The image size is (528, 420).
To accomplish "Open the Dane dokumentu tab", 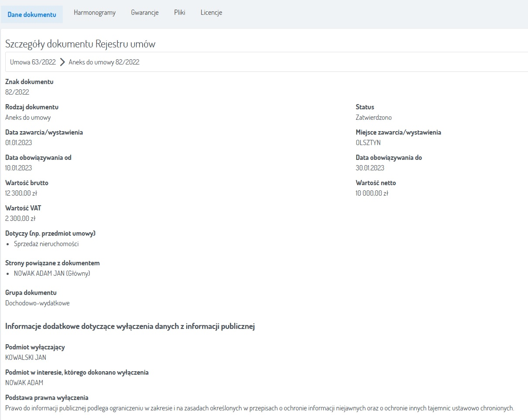I will [x=32, y=14].
